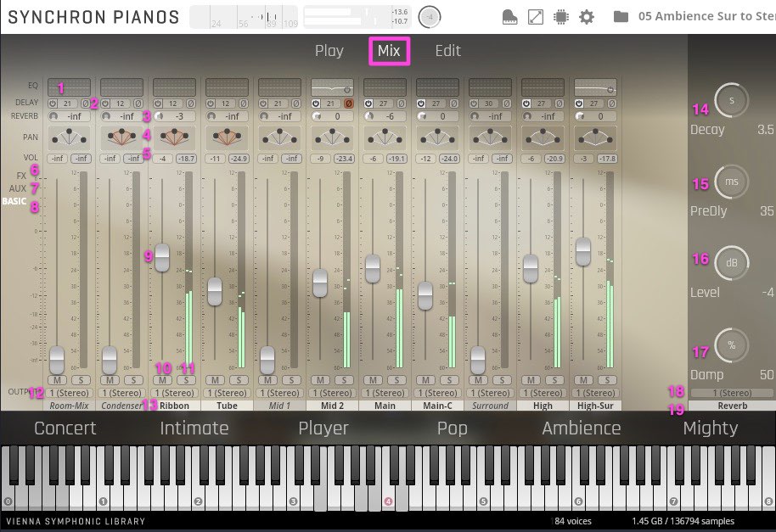
Task: Choose the Concert preset
Action: (x=65, y=428)
